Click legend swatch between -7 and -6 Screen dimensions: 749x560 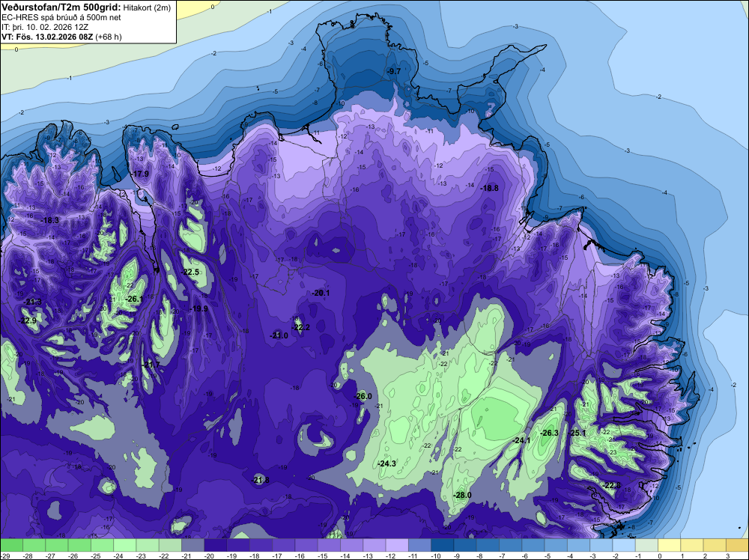pos(510,545)
